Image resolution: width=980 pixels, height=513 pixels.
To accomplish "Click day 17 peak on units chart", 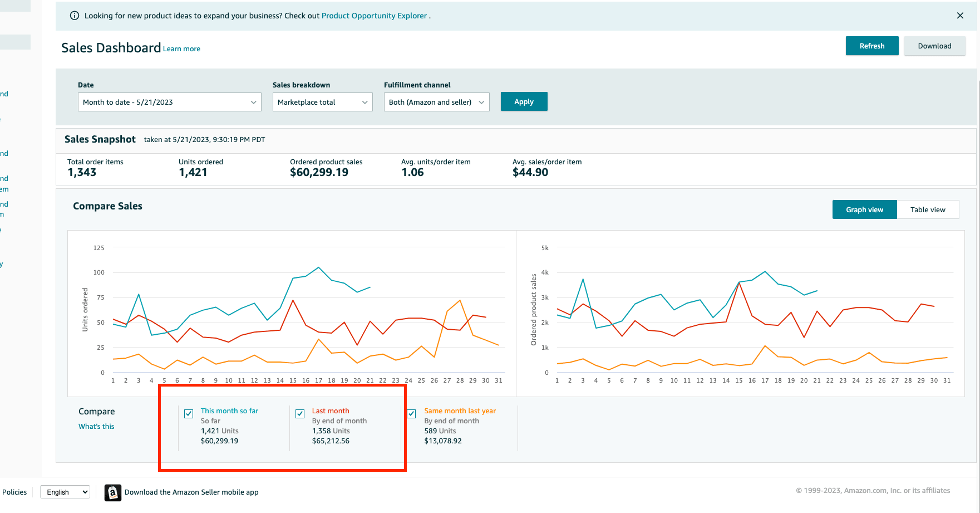I will pyautogui.click(x=319, y=267).
